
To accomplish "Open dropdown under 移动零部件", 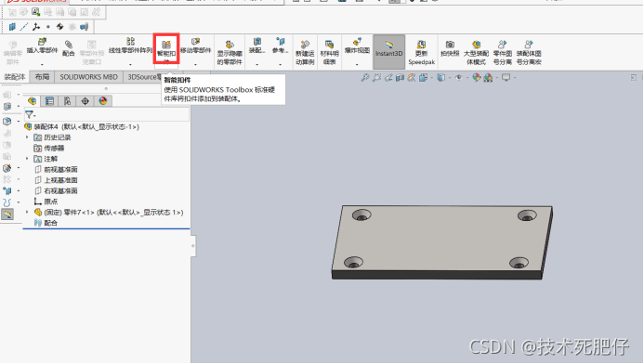I will (195, 64).
